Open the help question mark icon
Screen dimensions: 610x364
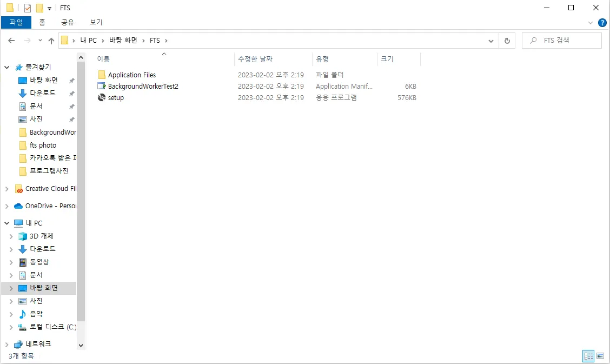pyautogui.click(x=602, y=23)
